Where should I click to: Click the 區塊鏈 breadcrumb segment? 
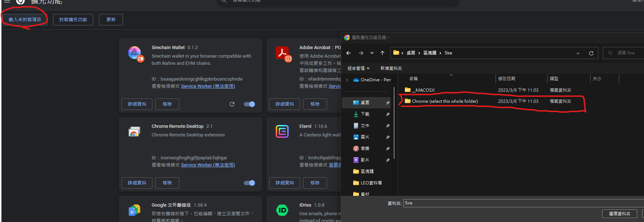click(430, 53)
